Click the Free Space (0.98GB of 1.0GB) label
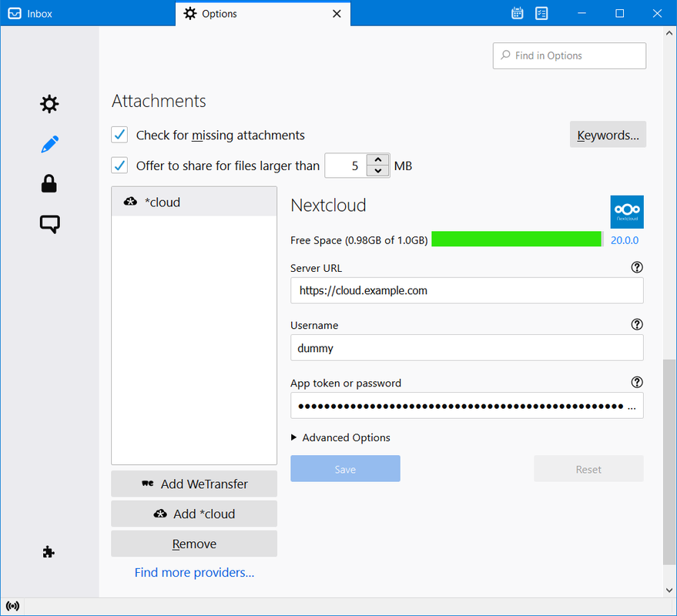Image resolution: width=677 pixels, height=616 pixels. (x=359, y=240)
